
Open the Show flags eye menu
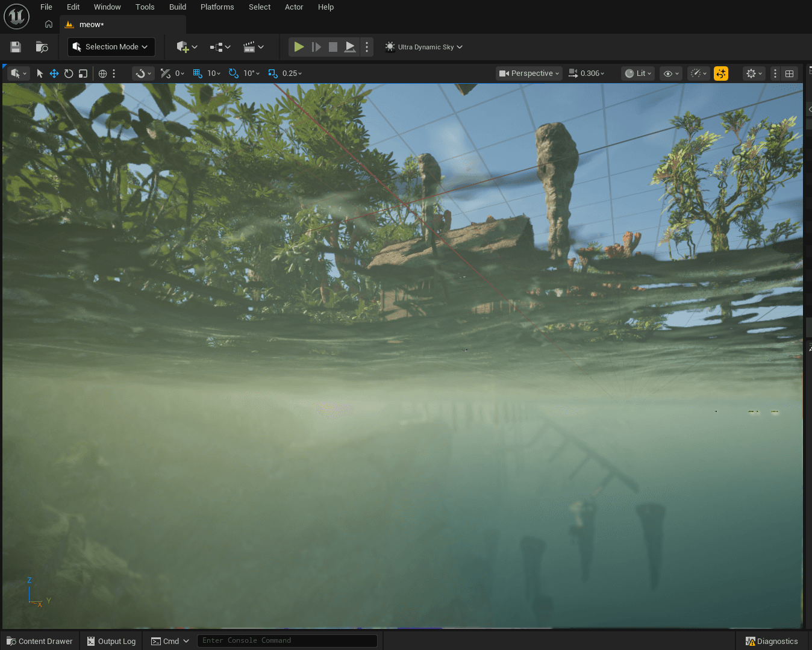coord(671,73)
